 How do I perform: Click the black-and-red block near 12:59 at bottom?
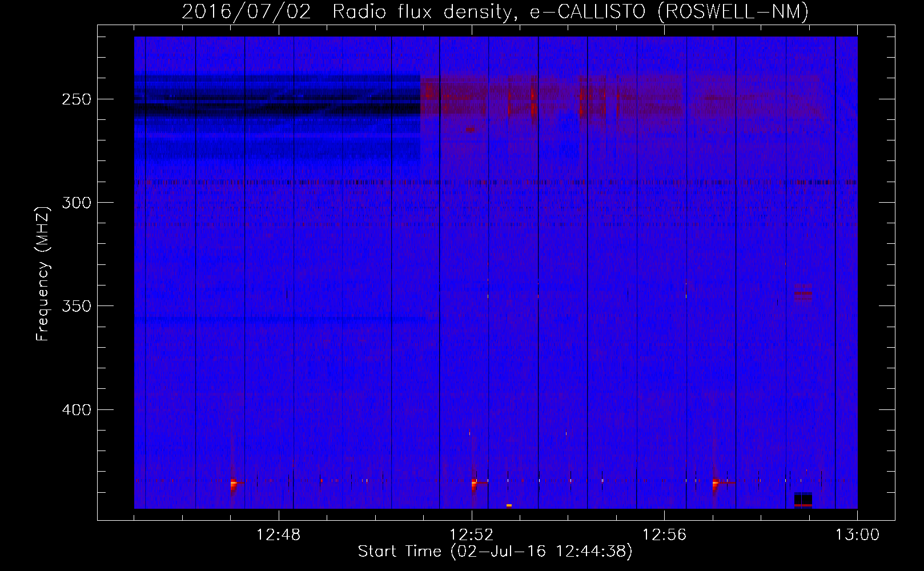tap(803, 500)
